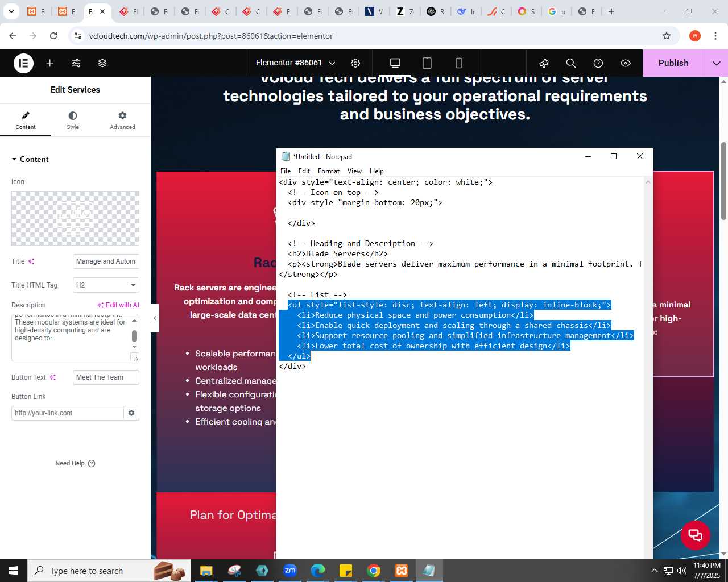This screenshot has height=582, width=728.
Task: Collapse the Elementor side panel arrow
Action: 155,318
